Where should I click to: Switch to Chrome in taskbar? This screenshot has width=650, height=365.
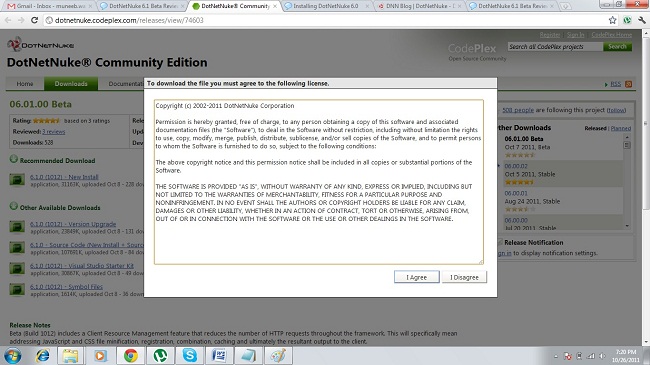point(130,356)
